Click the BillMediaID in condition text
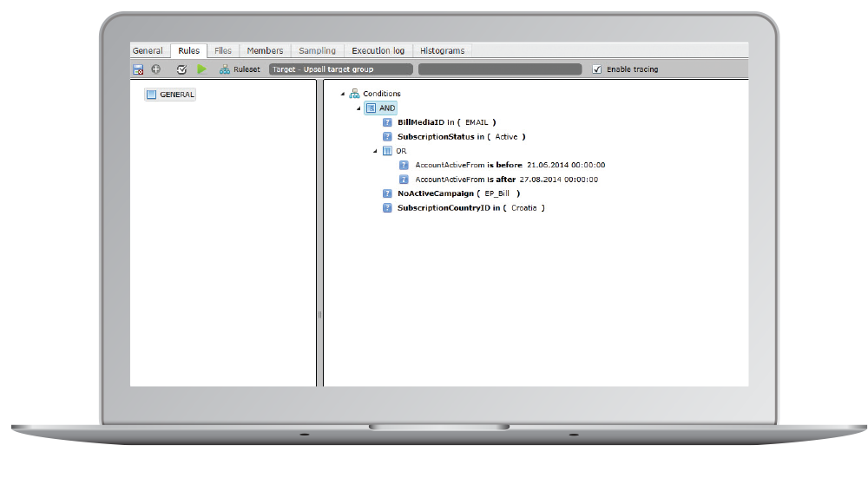This screenshot has width=868, height=478. pos(425,122)
